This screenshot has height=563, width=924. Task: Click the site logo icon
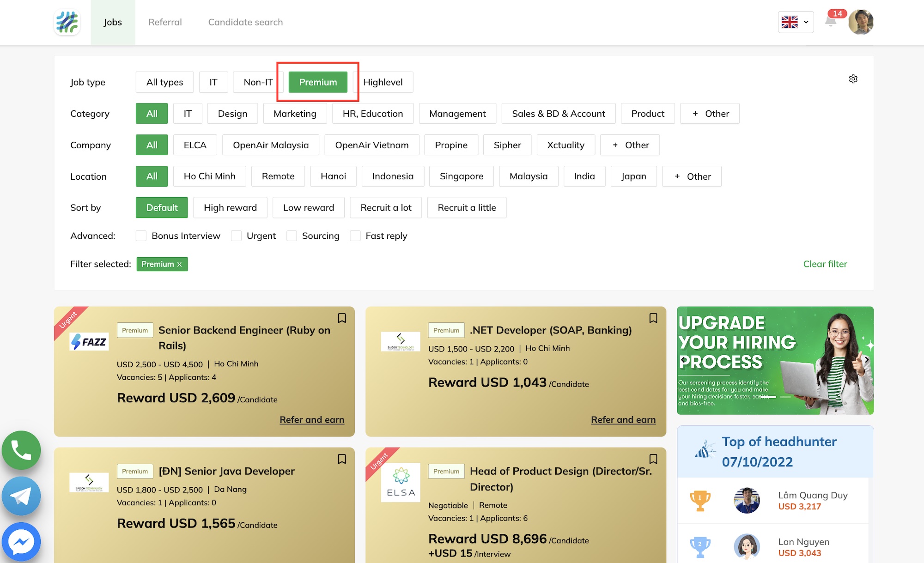[67, 22]
